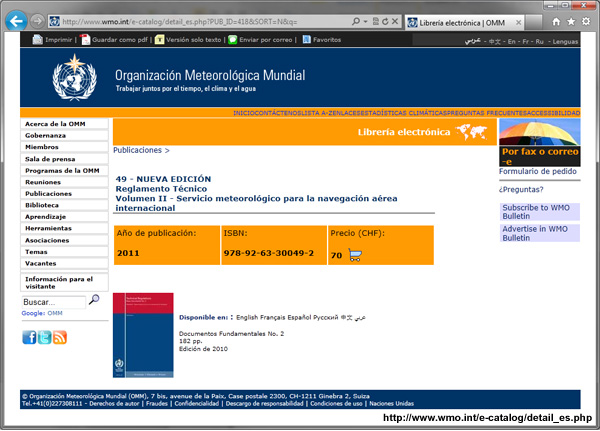Click the ¿Preguntas? link
Image resolution: width=600 pixels, height=431 pixels.
[521, 189]
